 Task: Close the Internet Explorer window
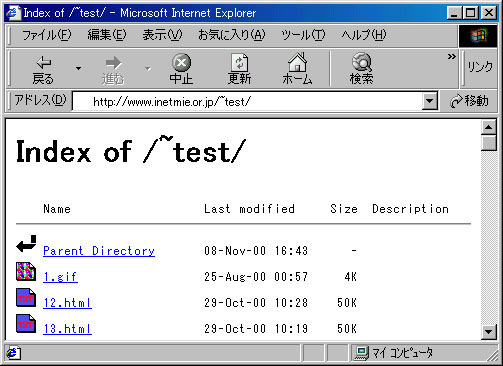click(x=489, y=13)
